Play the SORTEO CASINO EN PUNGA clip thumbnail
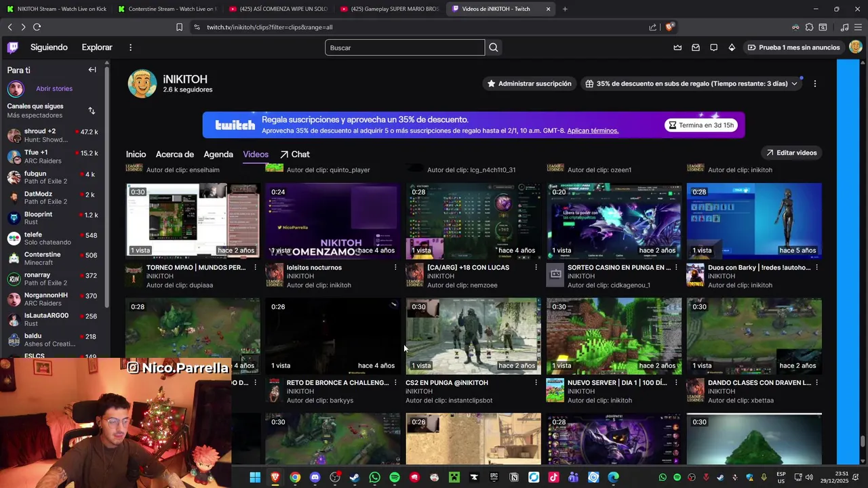The image size is (868, 488). pyautogui.click(x=614, y=221)
